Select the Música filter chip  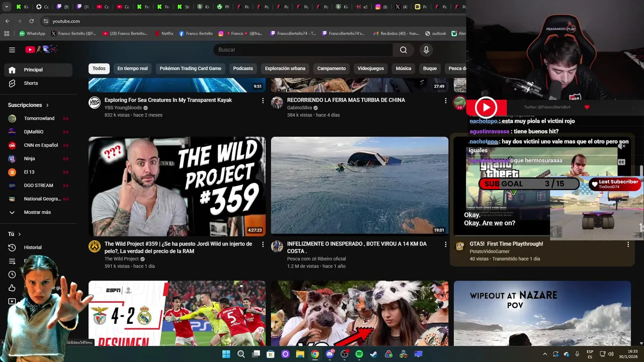tap(404, 68)
